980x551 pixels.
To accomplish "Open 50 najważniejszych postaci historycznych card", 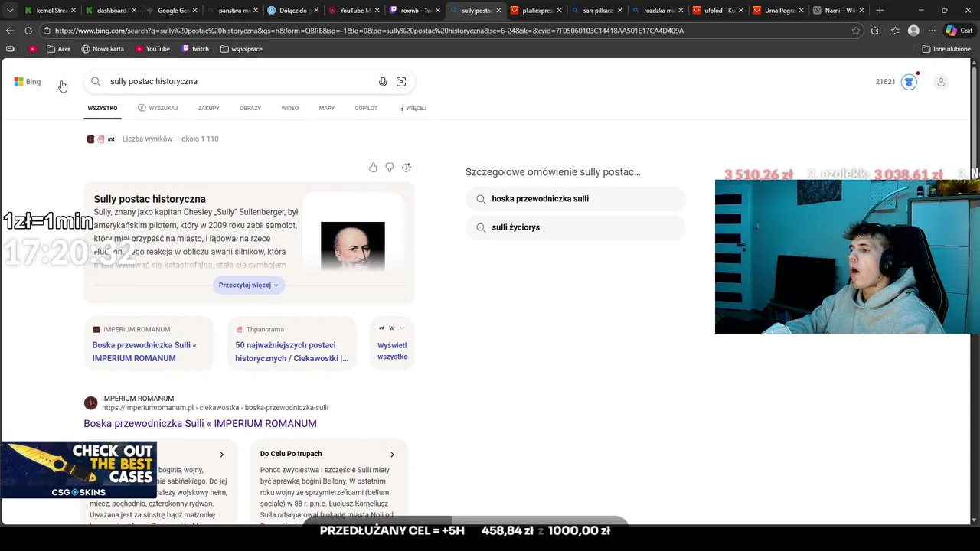I will pos(292,344).
